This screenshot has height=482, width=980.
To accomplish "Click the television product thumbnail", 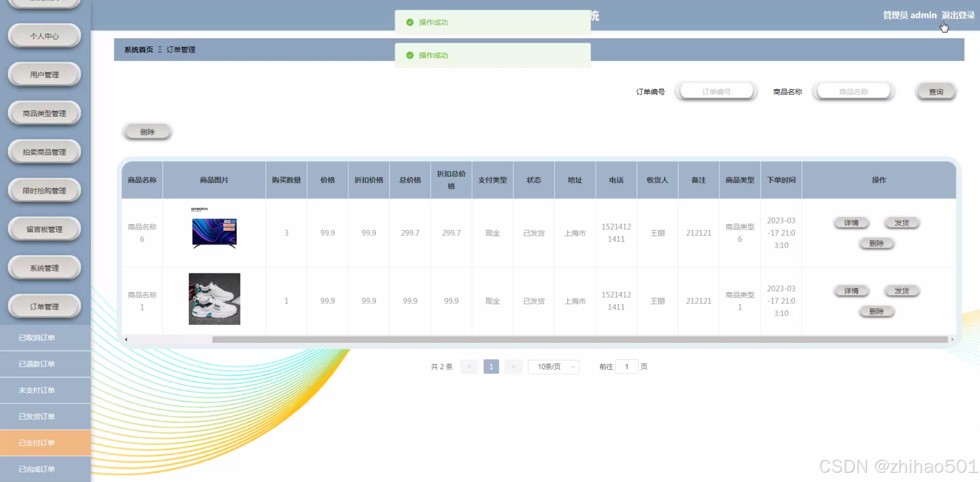I will pyautogui.click(x=214, y=232).
